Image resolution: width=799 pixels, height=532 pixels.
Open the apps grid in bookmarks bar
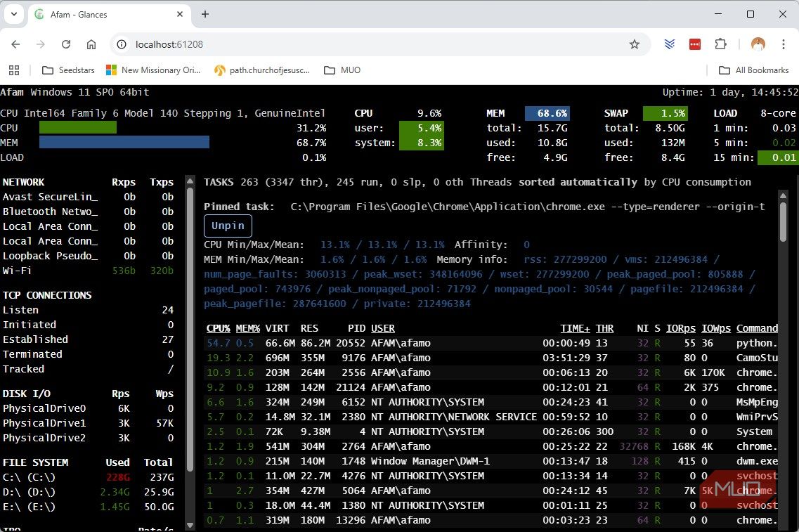(x=14, y=70)
